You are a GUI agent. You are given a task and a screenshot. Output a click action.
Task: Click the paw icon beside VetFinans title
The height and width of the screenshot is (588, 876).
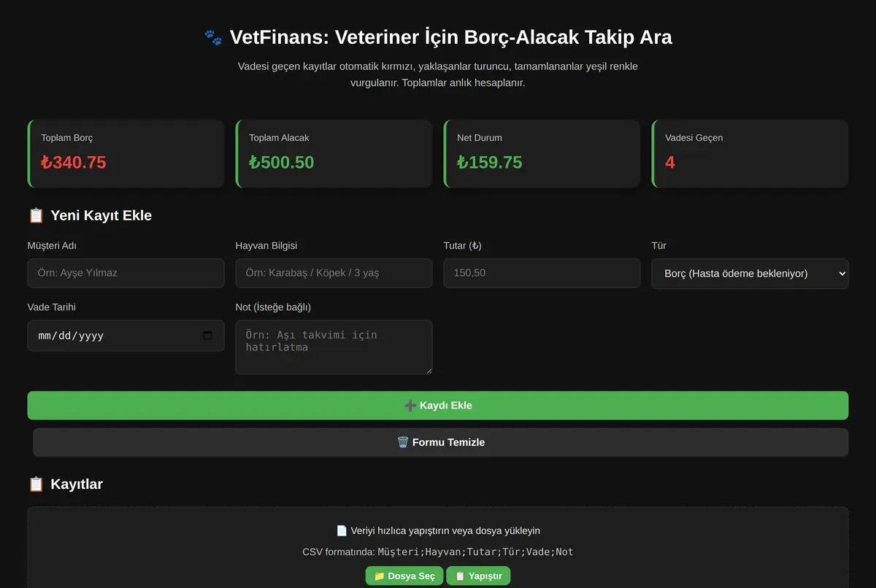(x=213, y=37)
